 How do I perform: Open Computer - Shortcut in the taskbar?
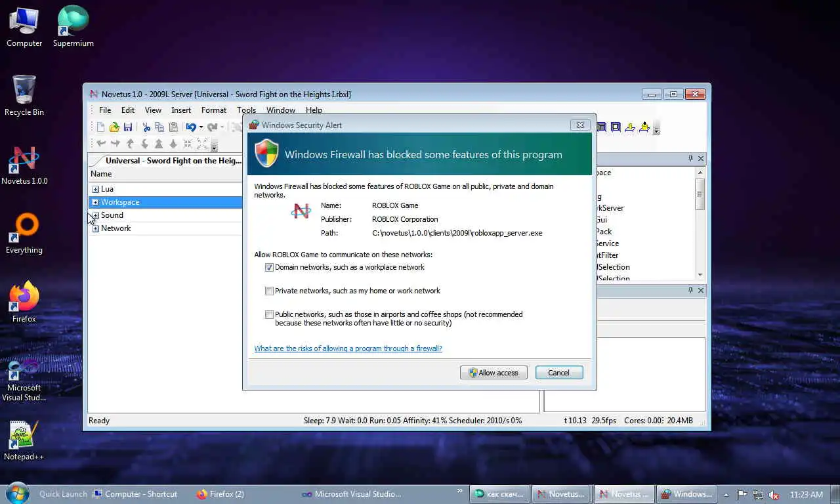coord(135,494)
